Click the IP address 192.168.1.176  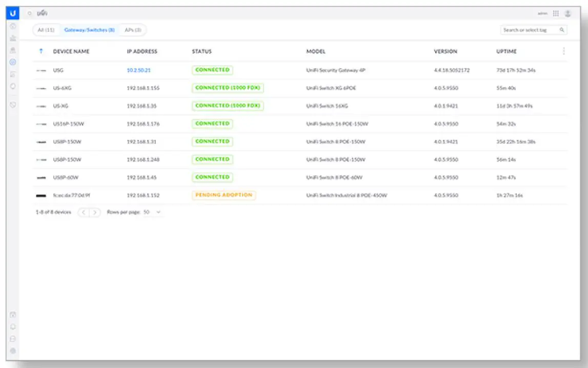pos(143,124)
